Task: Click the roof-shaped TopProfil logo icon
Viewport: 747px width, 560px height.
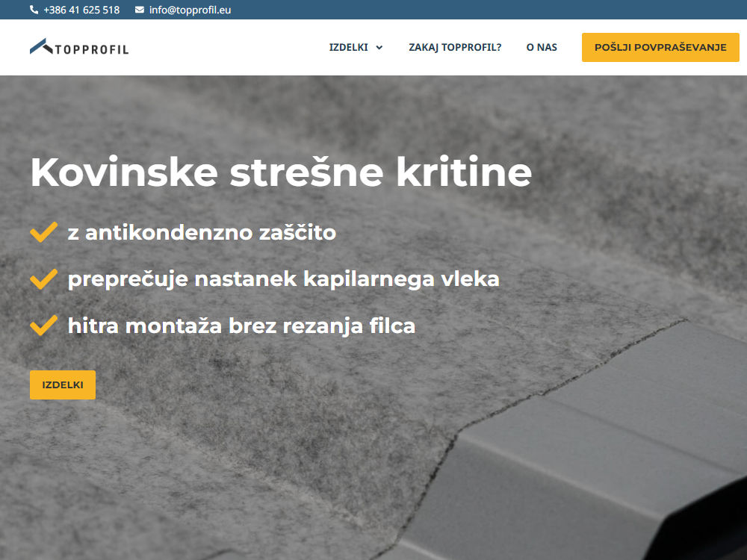Action: 42,46
